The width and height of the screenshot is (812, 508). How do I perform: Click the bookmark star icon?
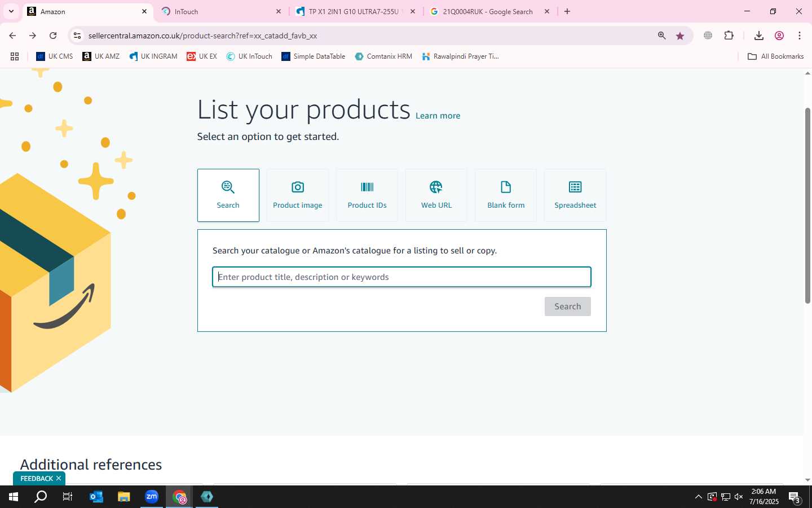(x=680, y=36)
